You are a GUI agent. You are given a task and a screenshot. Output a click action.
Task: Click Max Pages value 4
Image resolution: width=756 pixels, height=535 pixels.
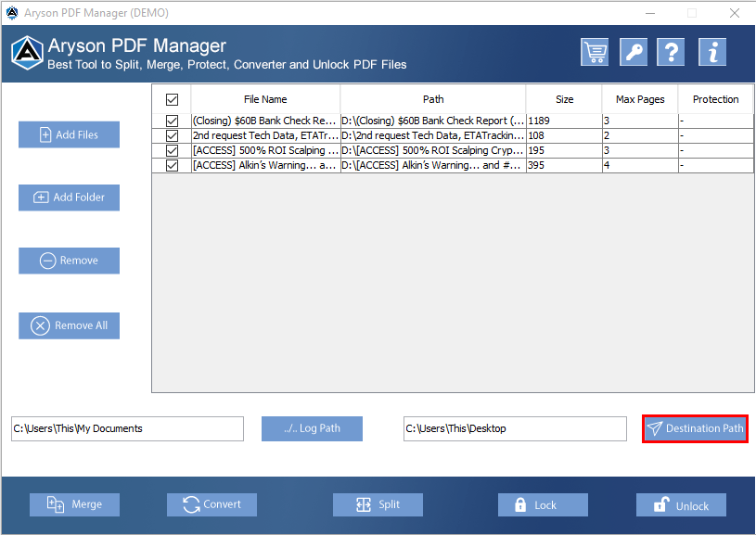coord(607,165)
